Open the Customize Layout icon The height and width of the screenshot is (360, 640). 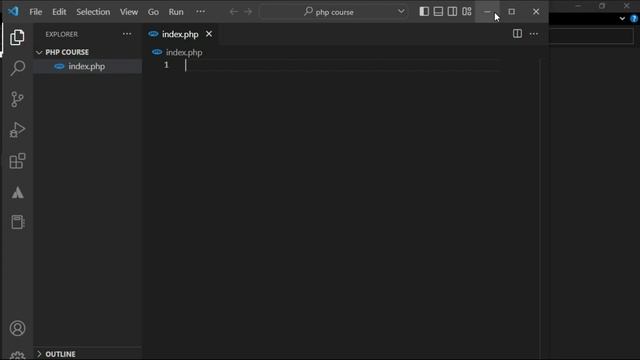coord(467,11)
